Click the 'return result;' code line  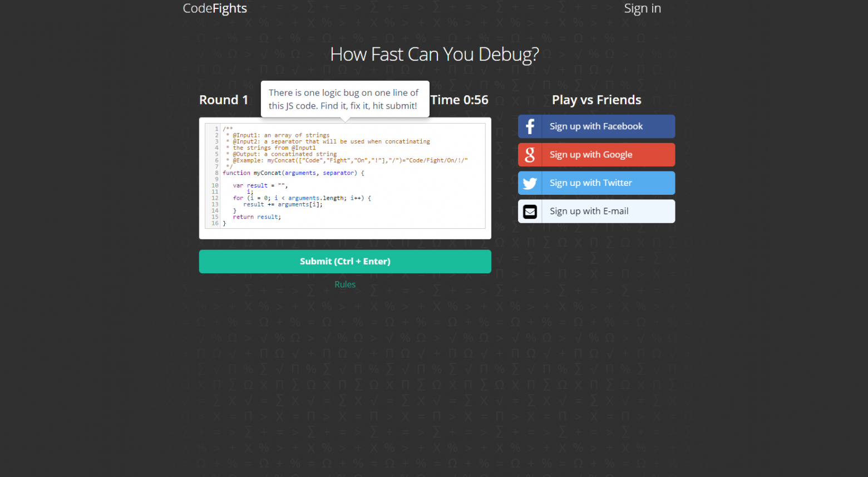(x=257, y=217)
